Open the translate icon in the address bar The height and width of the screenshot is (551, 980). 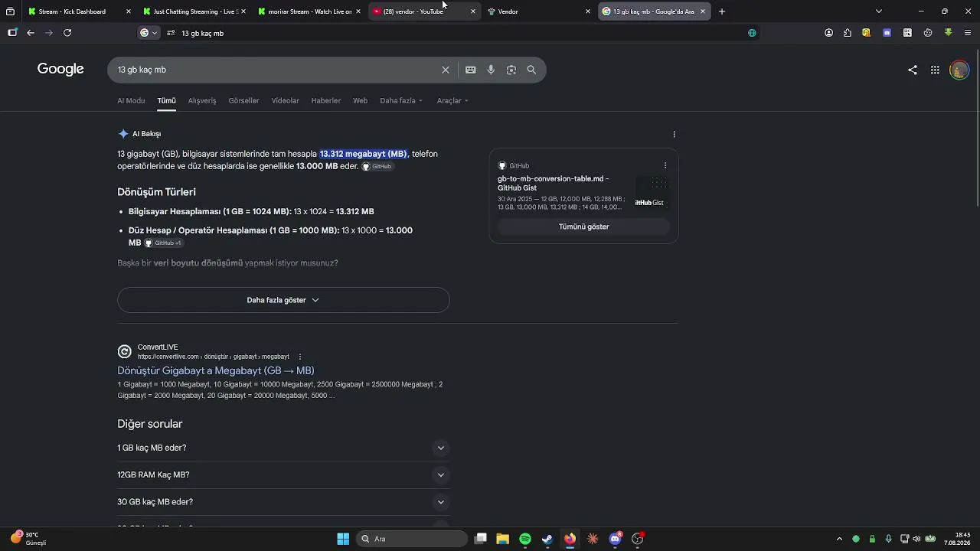[752, 33]
